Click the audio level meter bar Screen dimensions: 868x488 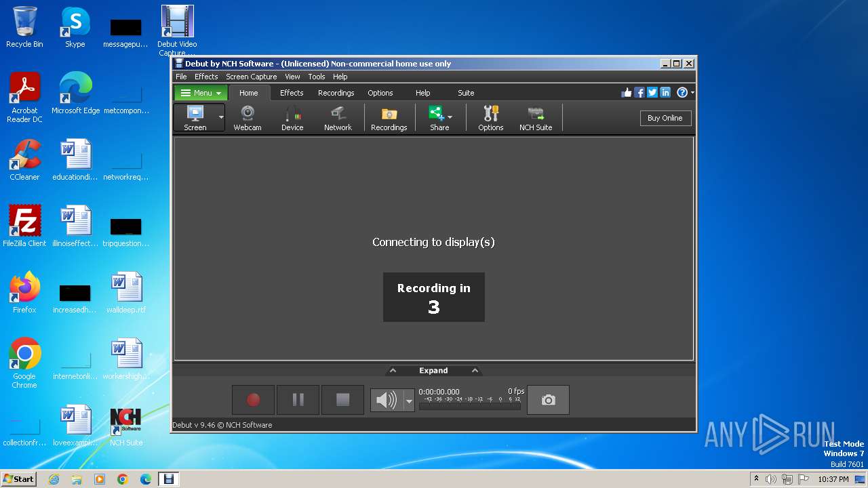[470, 407]
